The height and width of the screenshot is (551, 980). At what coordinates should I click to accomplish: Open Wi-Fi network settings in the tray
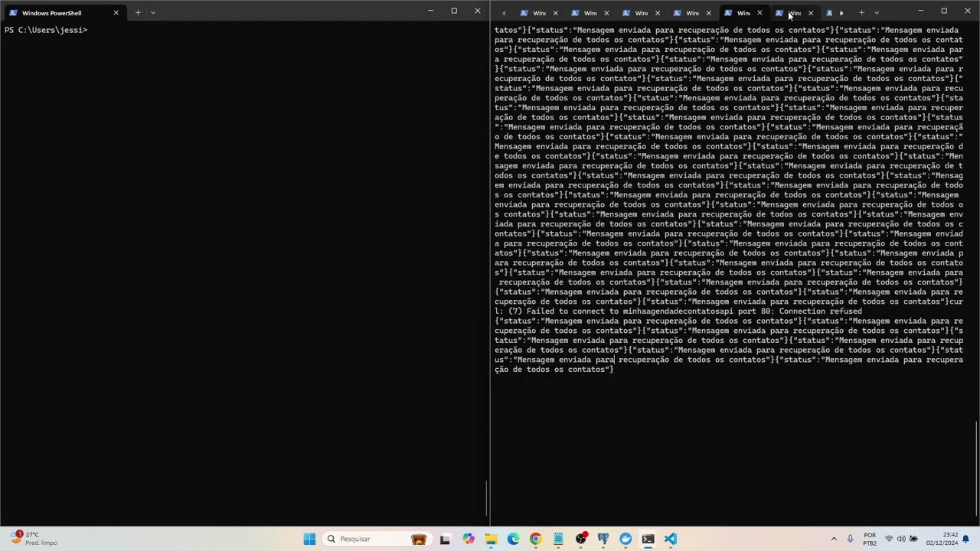tap(889, 539)
